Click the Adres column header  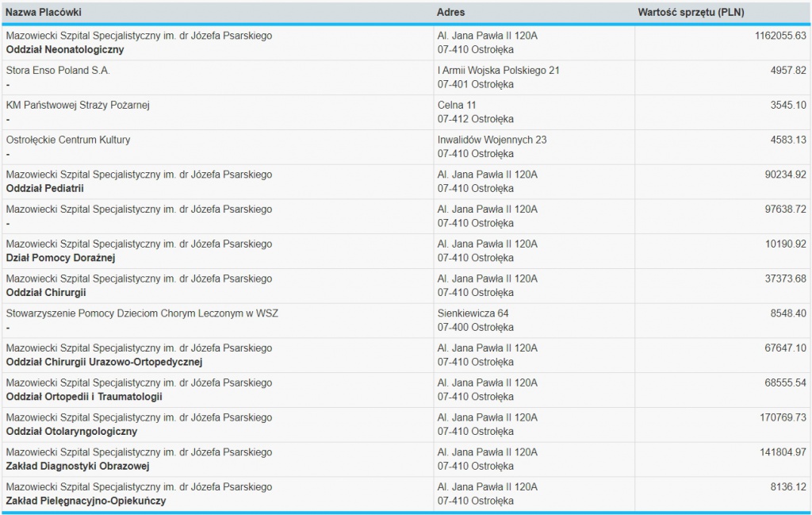pyautogui.click(x=450, y=12)
